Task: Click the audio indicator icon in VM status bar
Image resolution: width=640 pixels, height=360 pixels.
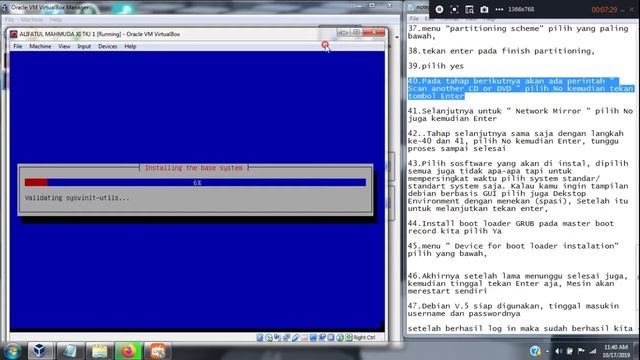Action: [x=277, y=338]
